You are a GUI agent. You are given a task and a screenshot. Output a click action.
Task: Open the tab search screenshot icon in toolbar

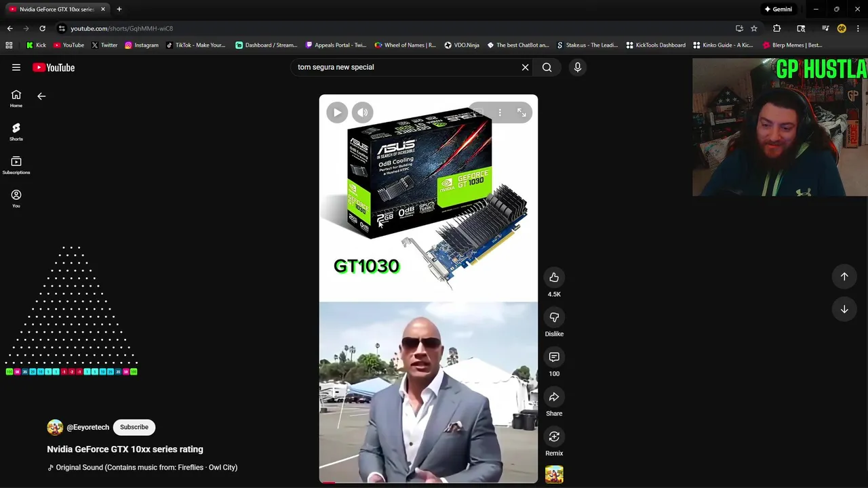click(801, 28)
